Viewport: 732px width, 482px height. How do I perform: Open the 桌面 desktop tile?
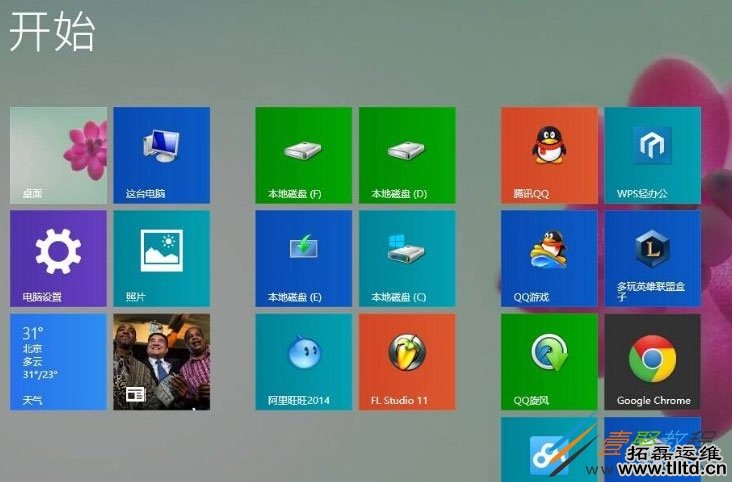click(x=58, y=155)
